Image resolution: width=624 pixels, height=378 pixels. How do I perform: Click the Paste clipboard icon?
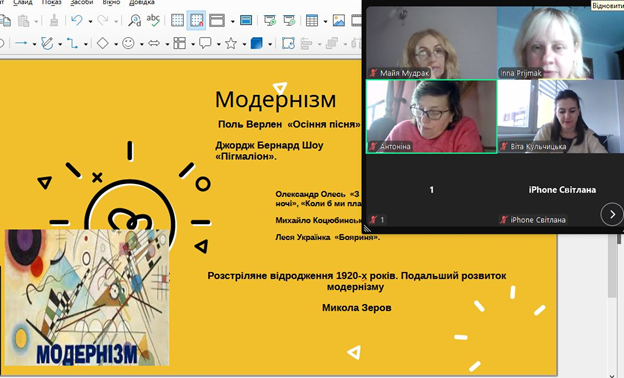tap(23, 20)
